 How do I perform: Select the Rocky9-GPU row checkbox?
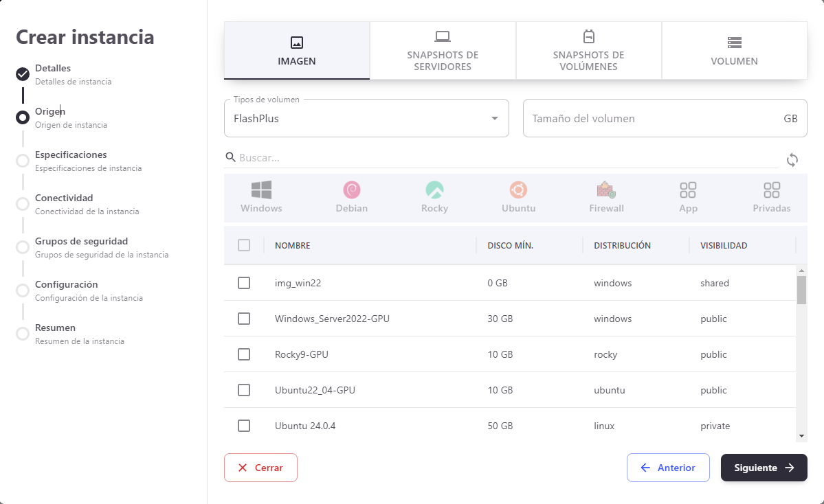pyautogui.click(x=244, y=354)
